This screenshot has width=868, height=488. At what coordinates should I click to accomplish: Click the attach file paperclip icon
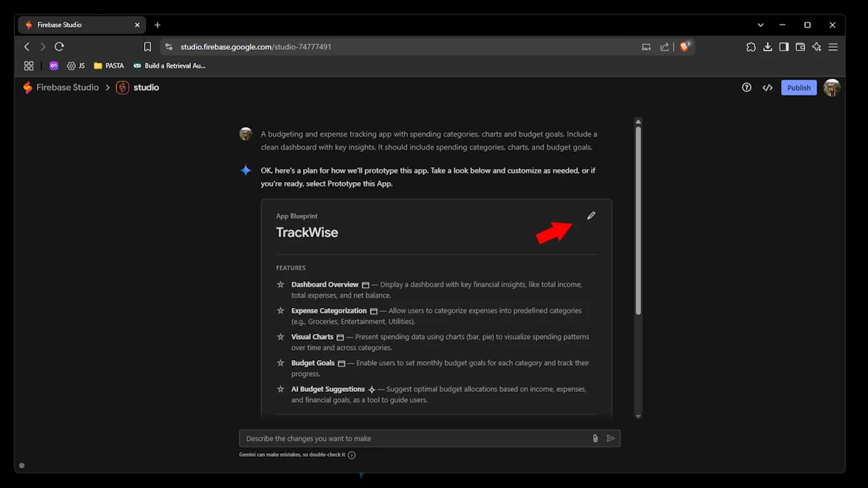[x=595, y=438]
